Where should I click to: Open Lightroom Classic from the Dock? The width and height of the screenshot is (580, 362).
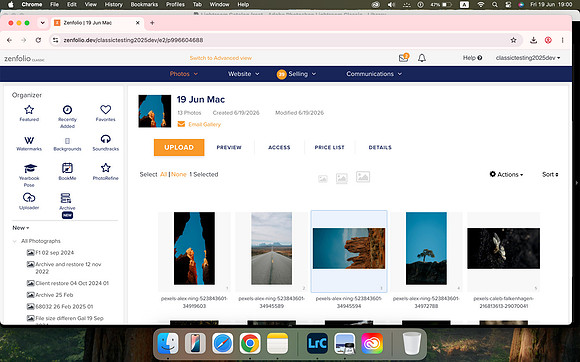[317, 343]
